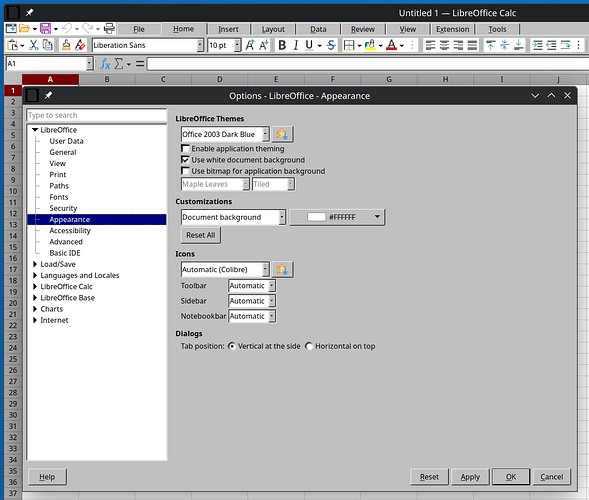Click the Reset All button
The image size is (589, 500).
coord(201,235)
